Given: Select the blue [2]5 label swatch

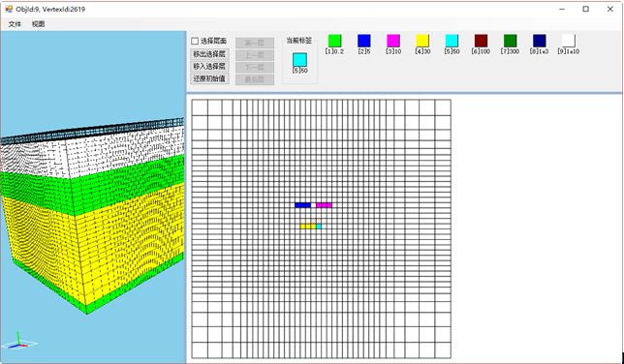Looking at the screenshot, I should [x=364, y=41].
